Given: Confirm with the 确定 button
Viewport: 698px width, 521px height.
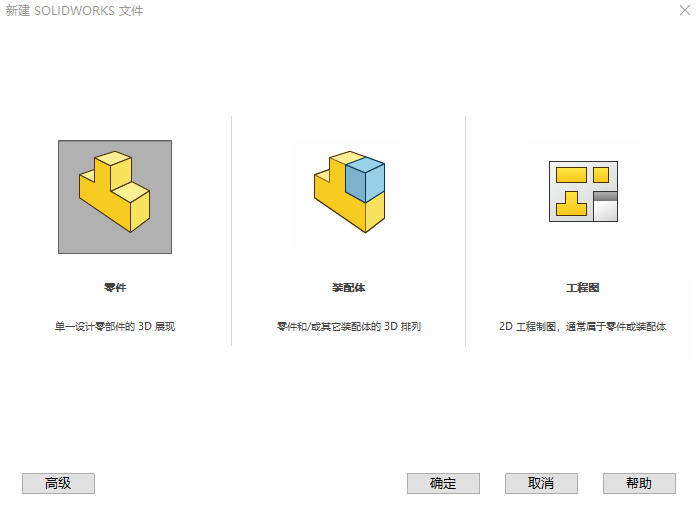Looking at the screenshot, I should 443,483.
